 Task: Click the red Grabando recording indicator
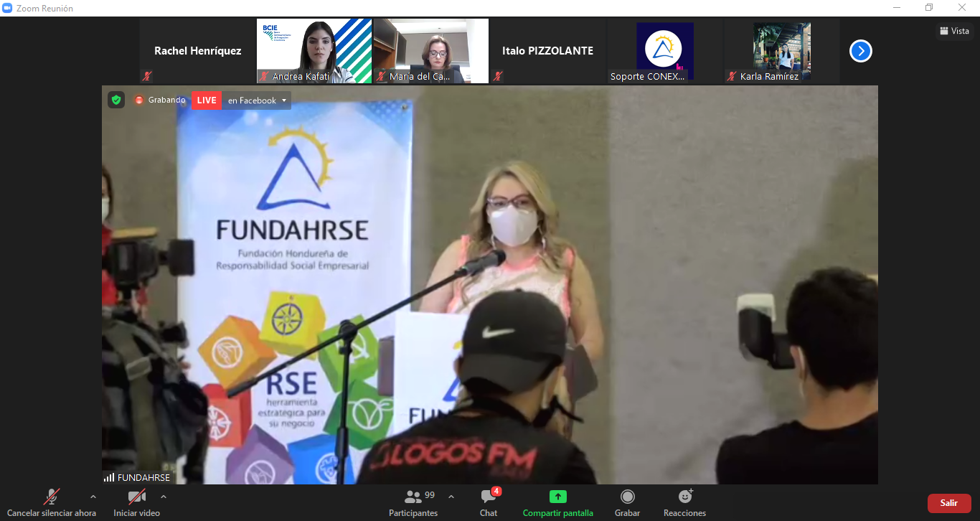tap(139, 100)
